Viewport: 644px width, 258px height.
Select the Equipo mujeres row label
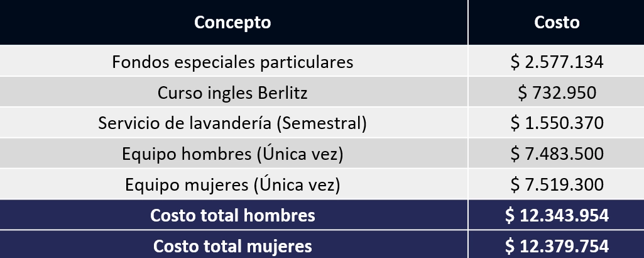pyautogui.click(x=232, y=185)
